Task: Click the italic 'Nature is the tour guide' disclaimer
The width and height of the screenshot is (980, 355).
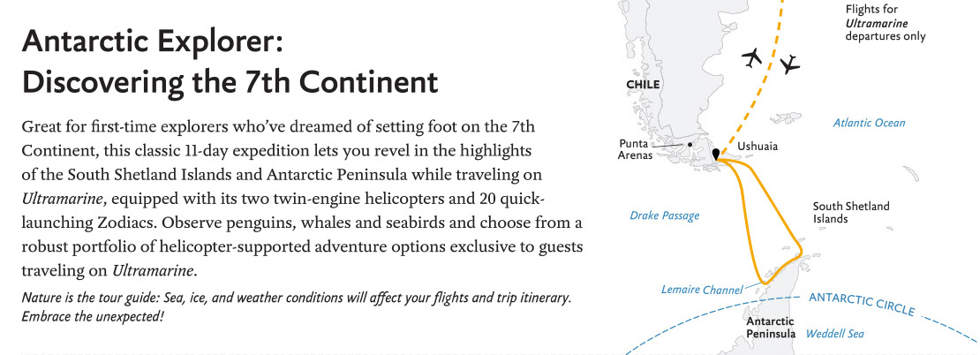Action: coord(296,298)
